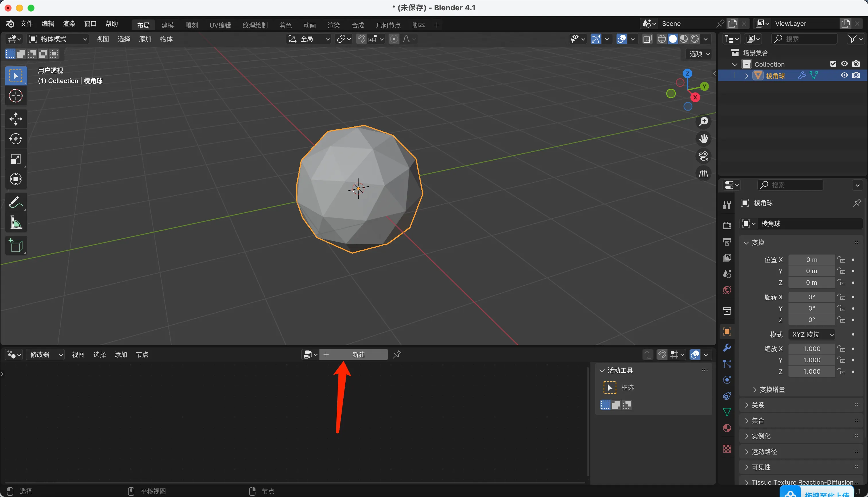Image resolution: width=868 pixels, height=497 pixels.
Task: Select the 3D Cursor tool
Action: click(x=16, y=96)
